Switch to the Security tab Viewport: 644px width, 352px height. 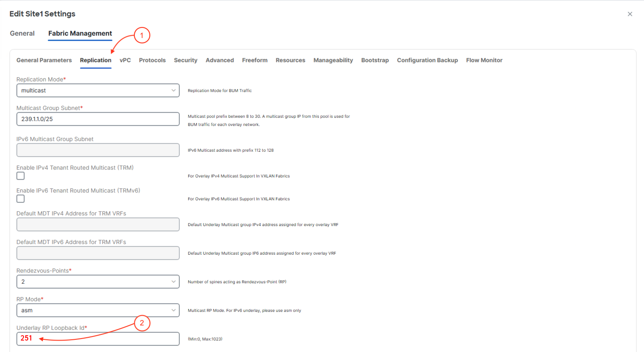coord(185,60)
